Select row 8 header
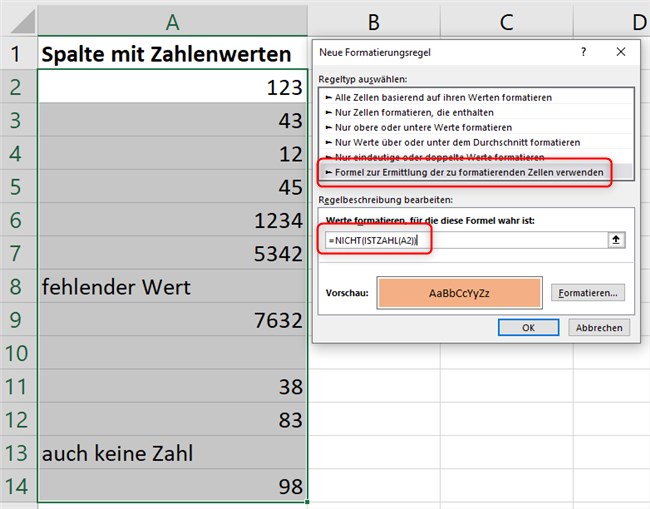The width and height of the screenshot is (650, 509). pyautogui.click(x=18, y=286)
